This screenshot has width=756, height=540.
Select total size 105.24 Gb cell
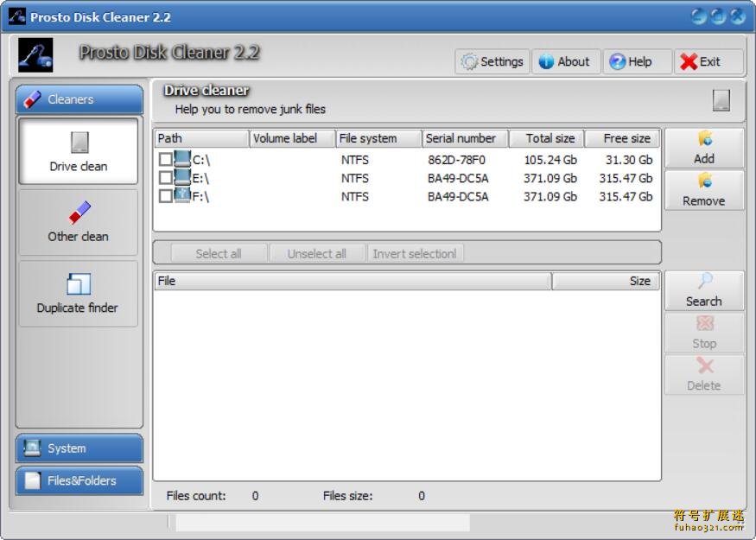point(550,160)
